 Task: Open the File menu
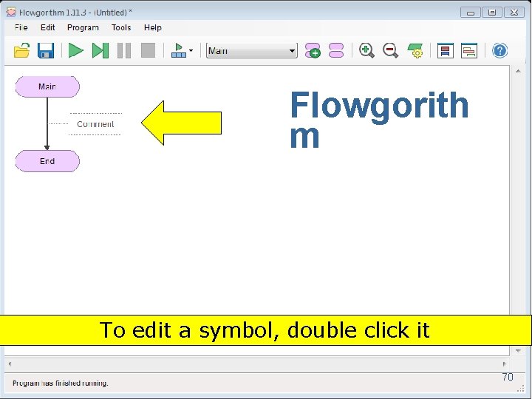[x=21, y=27]
